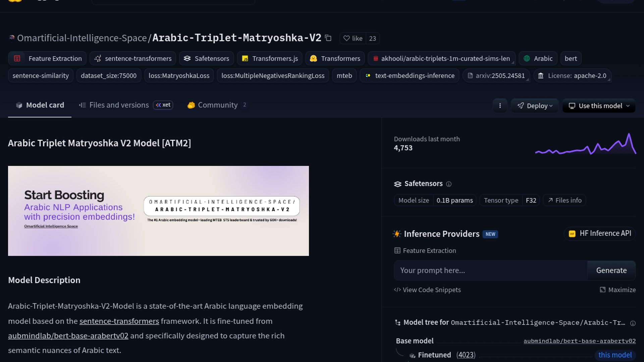
Task: Copy model name with the copy icon
Action: click(x=328, y=38)
